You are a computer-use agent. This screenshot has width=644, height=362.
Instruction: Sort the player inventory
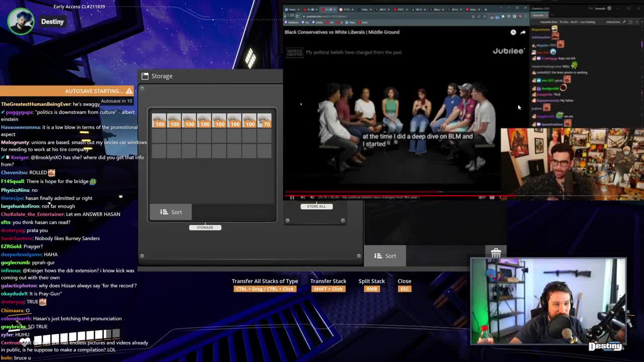point(385,256)
